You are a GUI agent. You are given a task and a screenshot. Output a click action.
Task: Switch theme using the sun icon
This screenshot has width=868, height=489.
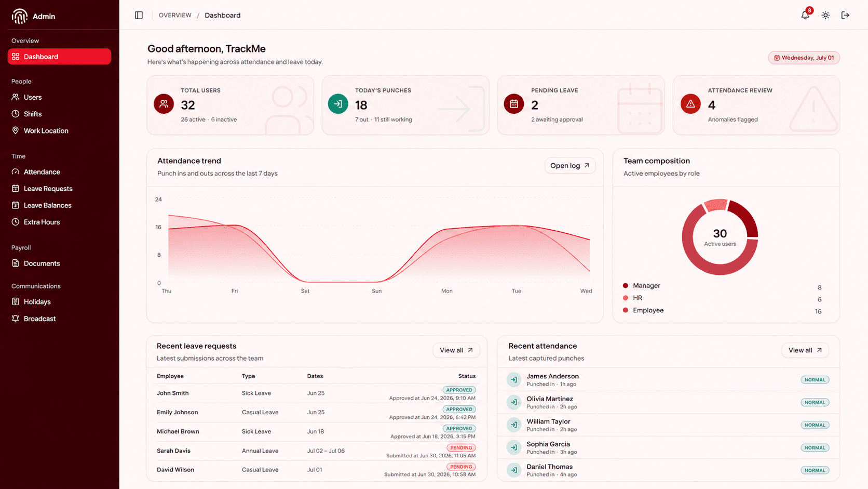pos(825,15)
